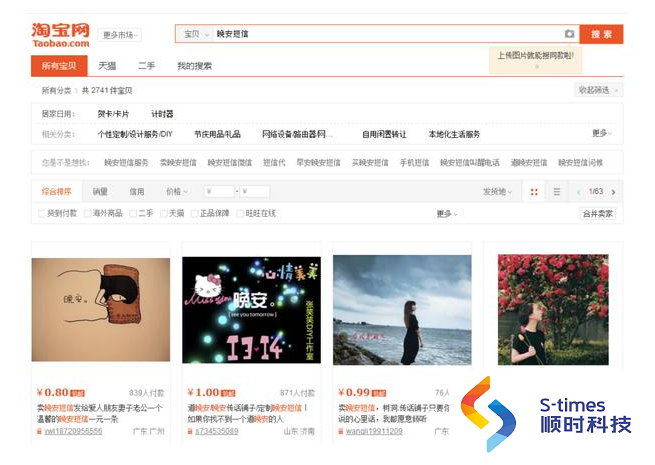Tick the 海外商品 checkbox
Image resolution: width=655 pixels, height=465 pixels.
87,213
